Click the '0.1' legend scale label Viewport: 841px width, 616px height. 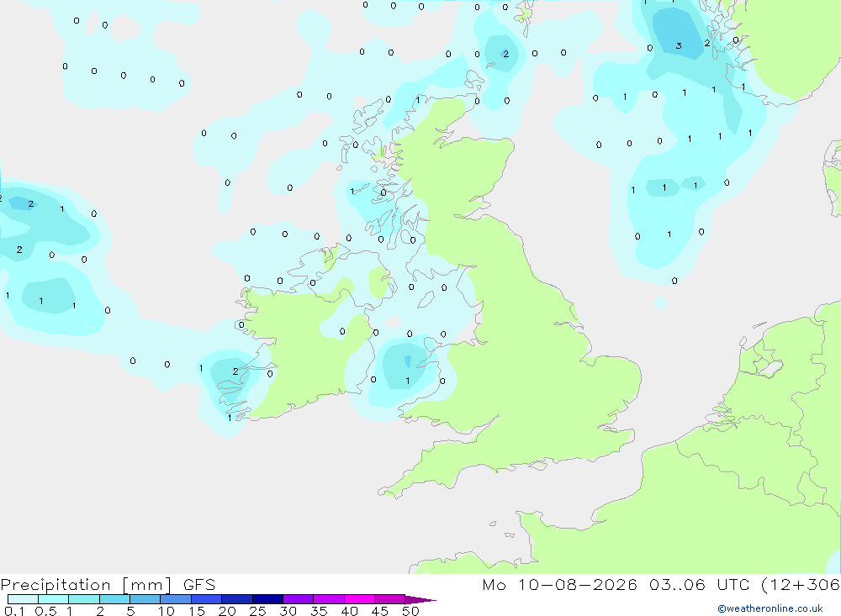click(x=14, y=611)
